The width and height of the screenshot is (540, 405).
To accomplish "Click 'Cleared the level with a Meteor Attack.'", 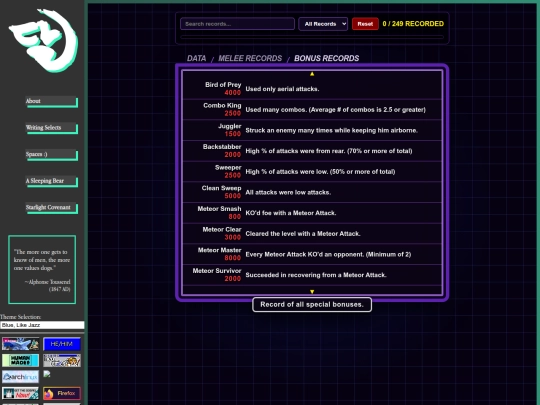I will click(303, 233).
